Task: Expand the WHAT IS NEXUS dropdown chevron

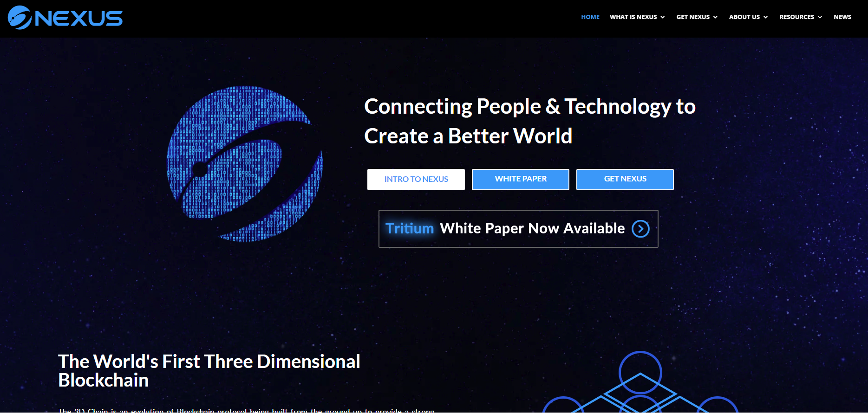Action: [x=663, y=17]
